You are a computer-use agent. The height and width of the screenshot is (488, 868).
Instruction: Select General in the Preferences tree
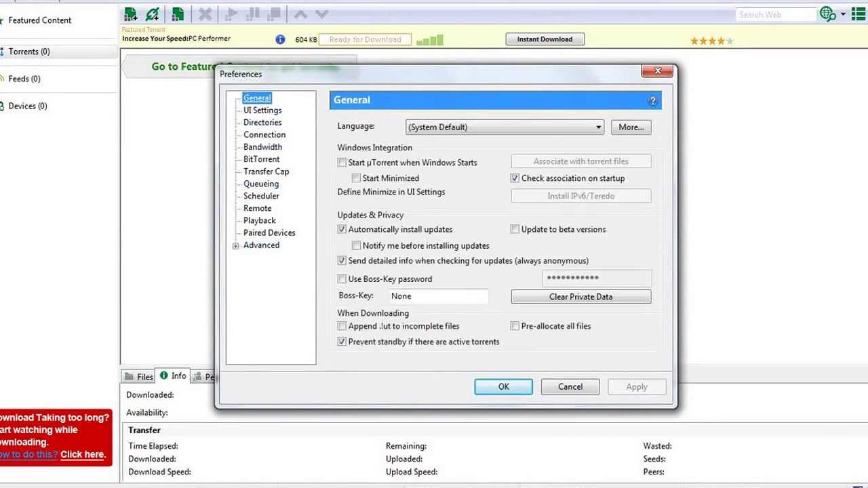coord(257,98)
